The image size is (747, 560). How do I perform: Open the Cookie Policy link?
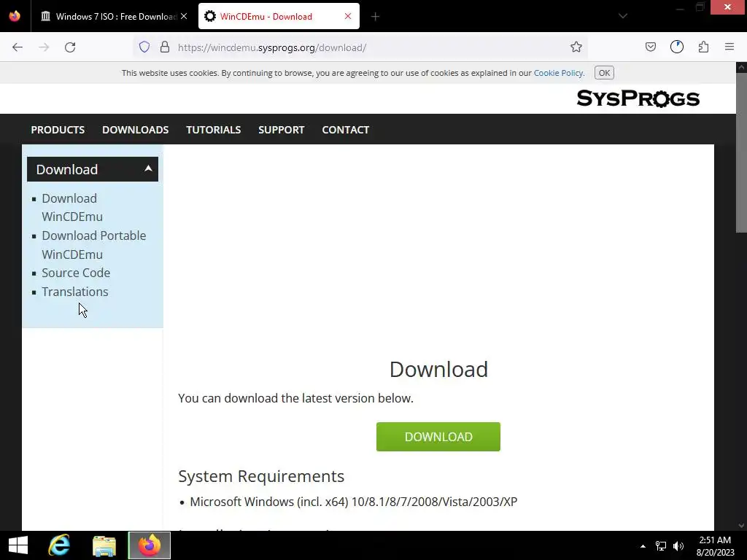[559, 73]
